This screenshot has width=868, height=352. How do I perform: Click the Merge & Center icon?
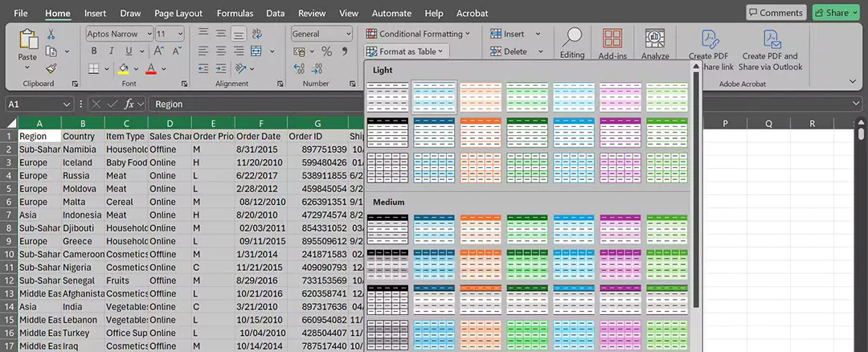(256, 51)
